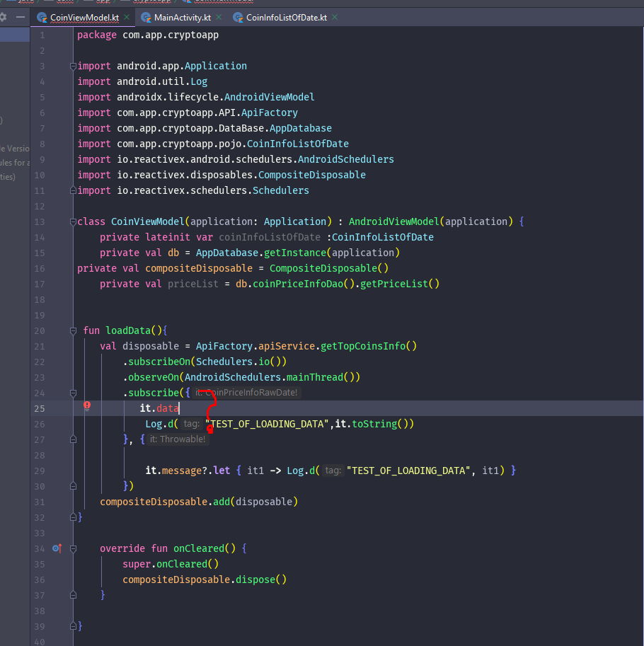
Task: Click the 'it: Throwable!' inlay hint
Action: (178, 439)
